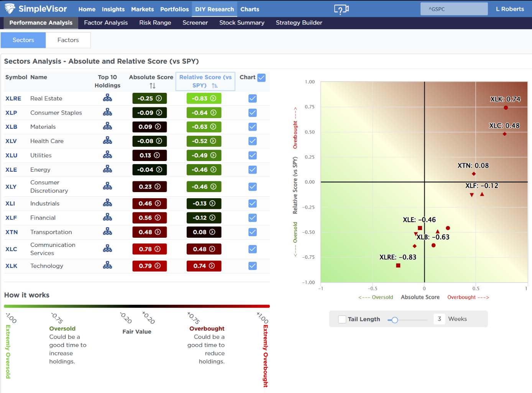Expand XLI absolute score 0.46
The width and height of the screenshot is (532, 393).
point(149,203)
